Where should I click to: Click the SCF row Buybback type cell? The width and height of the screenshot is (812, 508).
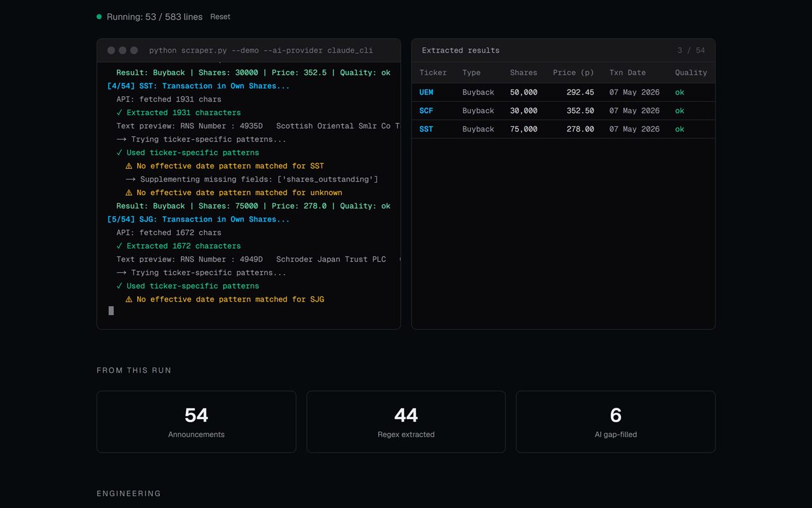point(478,110)
